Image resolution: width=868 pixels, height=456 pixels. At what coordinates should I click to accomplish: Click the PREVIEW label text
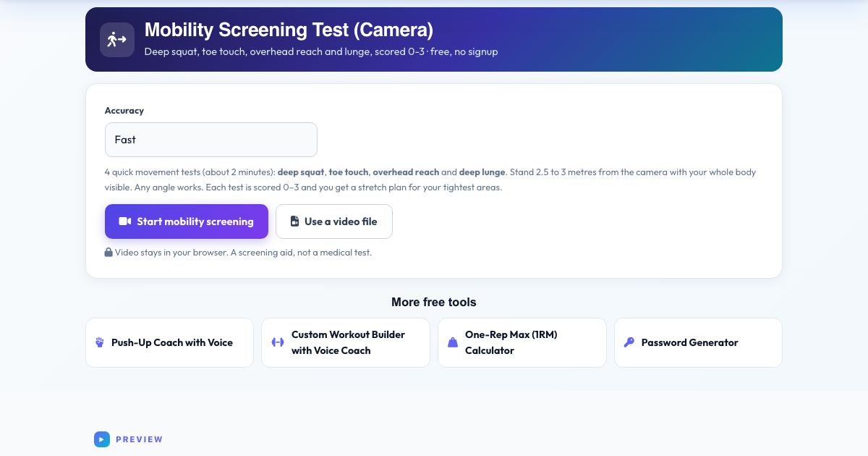coord(140,439)
